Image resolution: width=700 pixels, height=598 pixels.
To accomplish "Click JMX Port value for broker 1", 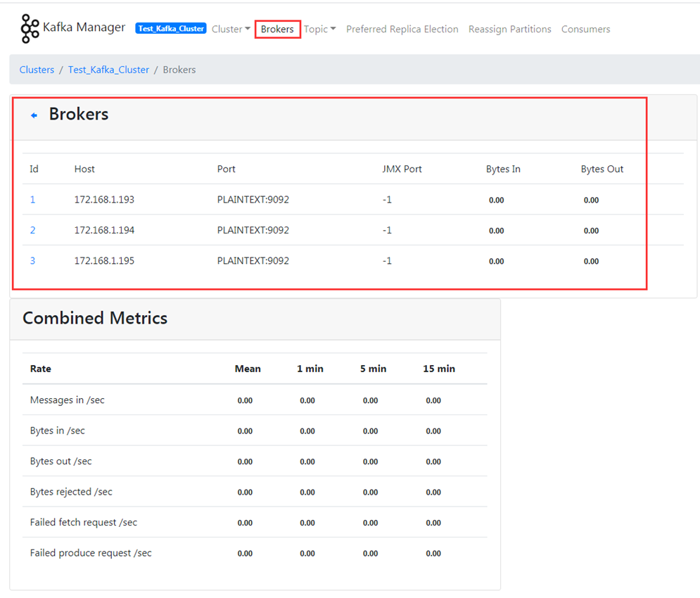I will [x=387, y=200].
